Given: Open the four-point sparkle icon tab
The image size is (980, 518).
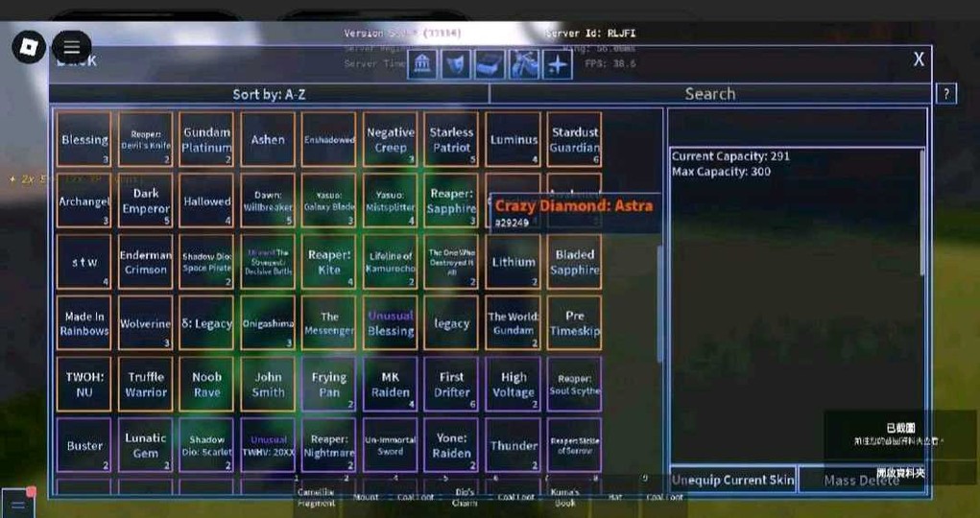Looking at the screenshot, I should click(558, 64).
